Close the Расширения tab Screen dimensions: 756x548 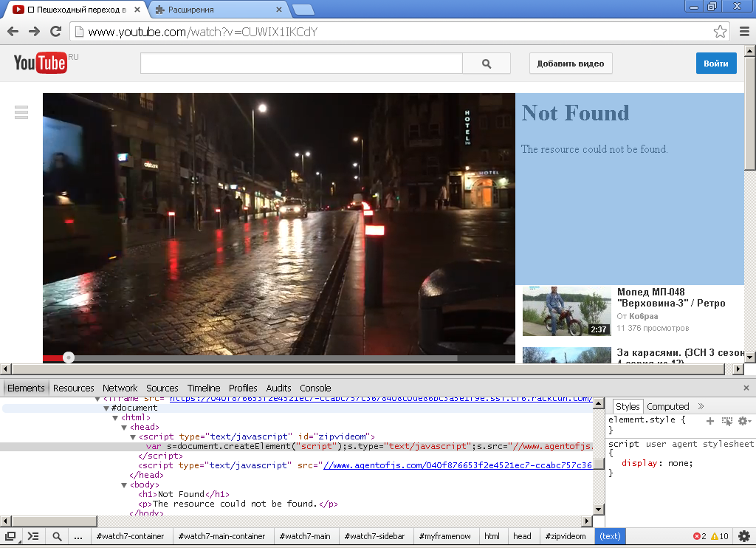(279, 10)
